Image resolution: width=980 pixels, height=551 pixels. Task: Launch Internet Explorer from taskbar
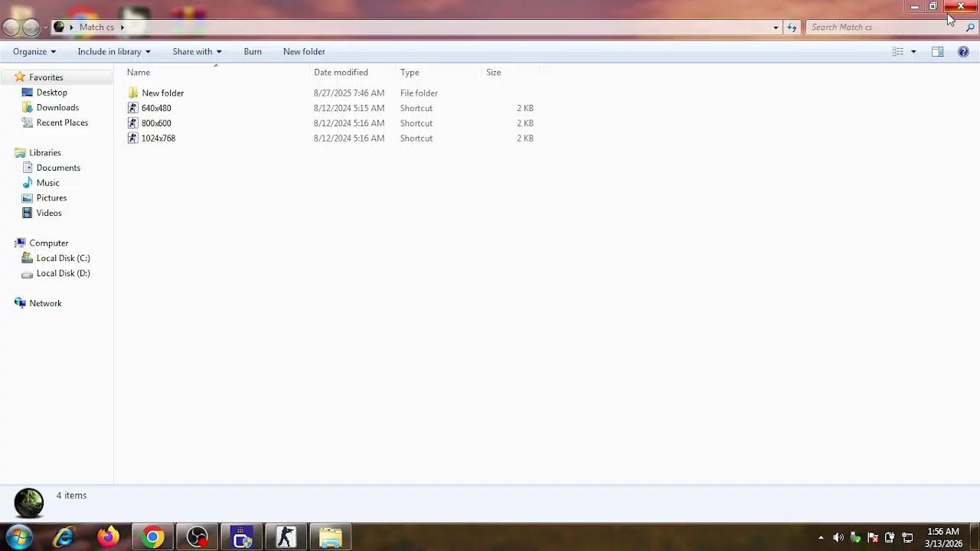(x=64, y=537)
